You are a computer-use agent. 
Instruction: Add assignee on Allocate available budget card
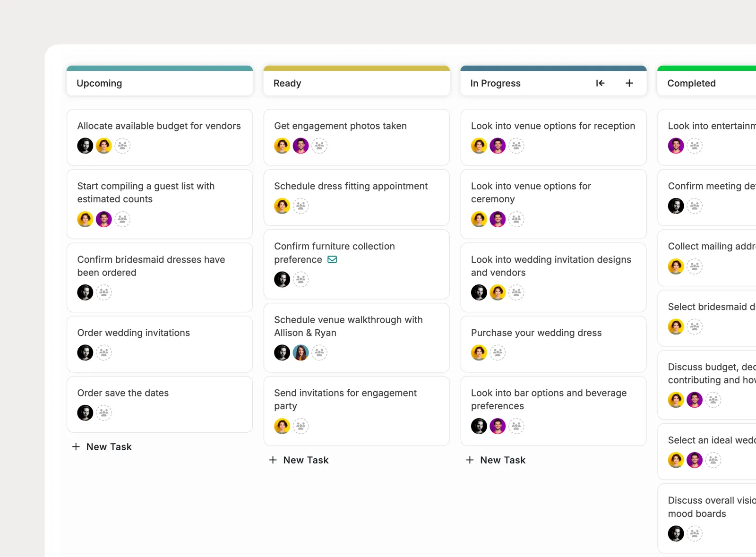pyautogui.click(x=122, y=146)
